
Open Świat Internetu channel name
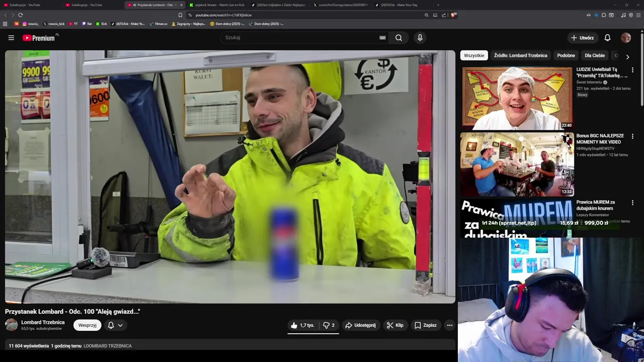click(x=589, y=82)
